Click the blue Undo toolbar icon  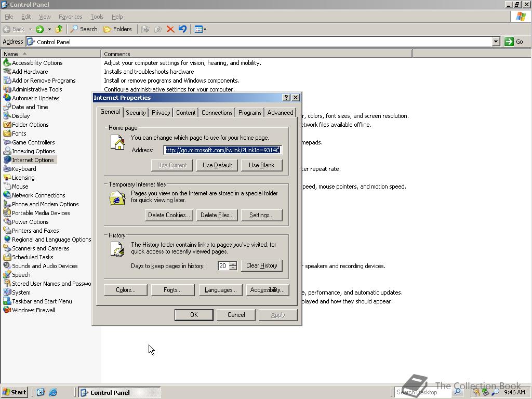click(x=182, y=29)
